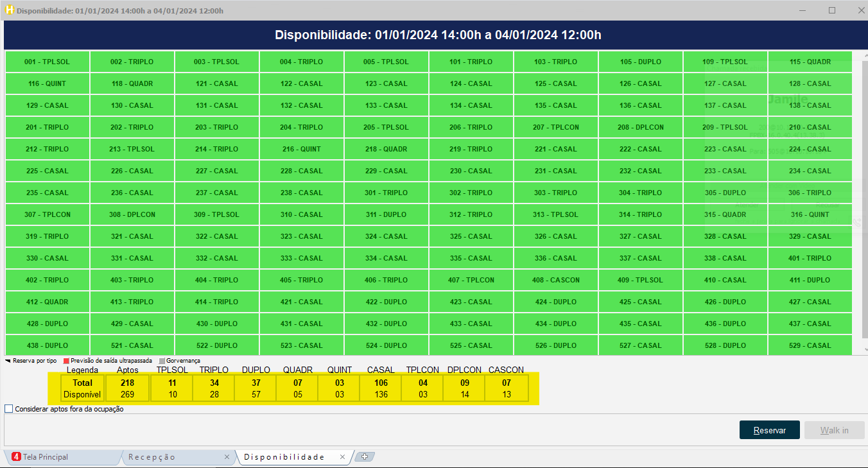Screen dimensions: 868x468
Task: Enable Considerar aptos fora da ocupação checkbox
Action: pos(9,409)
